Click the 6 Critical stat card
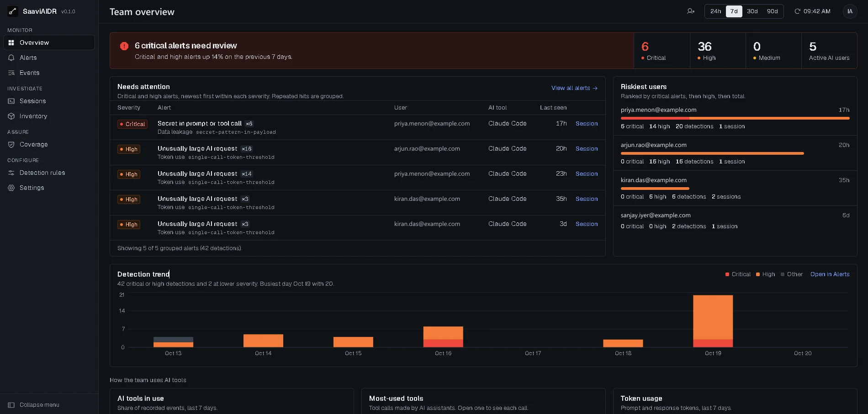Screen dimensions: 868x414 pyautogui.click(x=662, y=51)
